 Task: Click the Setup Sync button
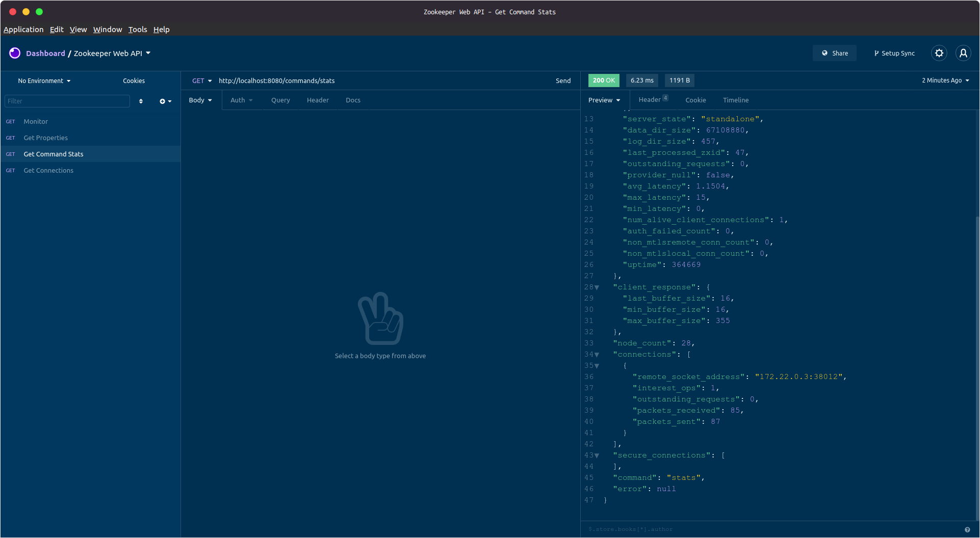(894, 53)
